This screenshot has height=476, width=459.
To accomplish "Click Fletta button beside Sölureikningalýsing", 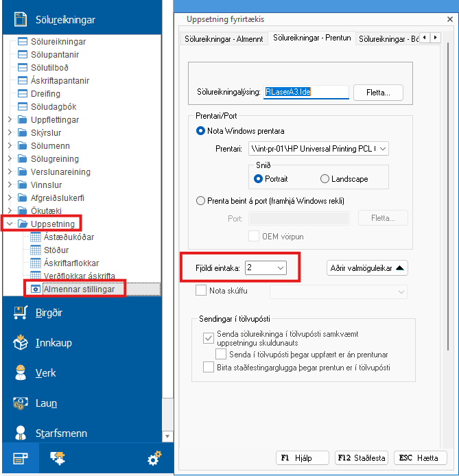I will click(x=378, y=92).
